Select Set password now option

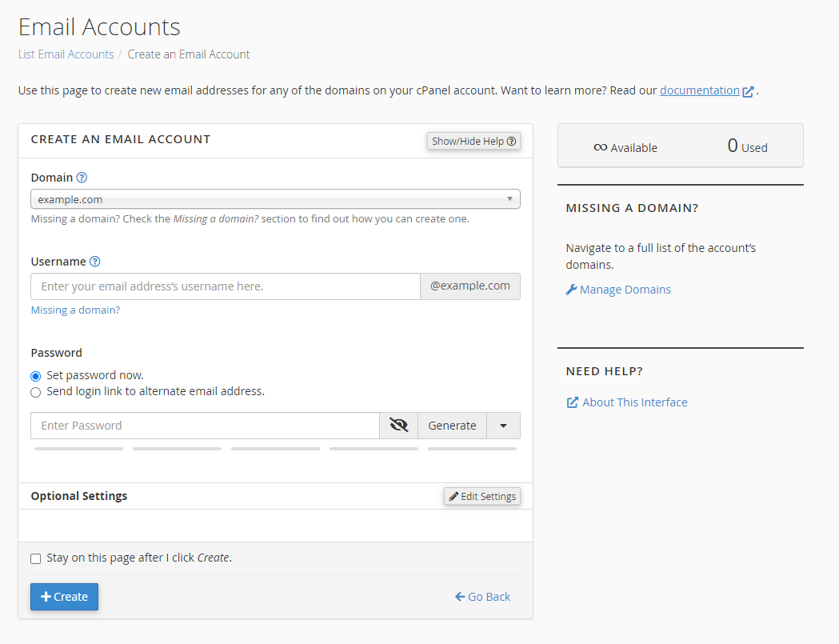(x=35, y=375)
